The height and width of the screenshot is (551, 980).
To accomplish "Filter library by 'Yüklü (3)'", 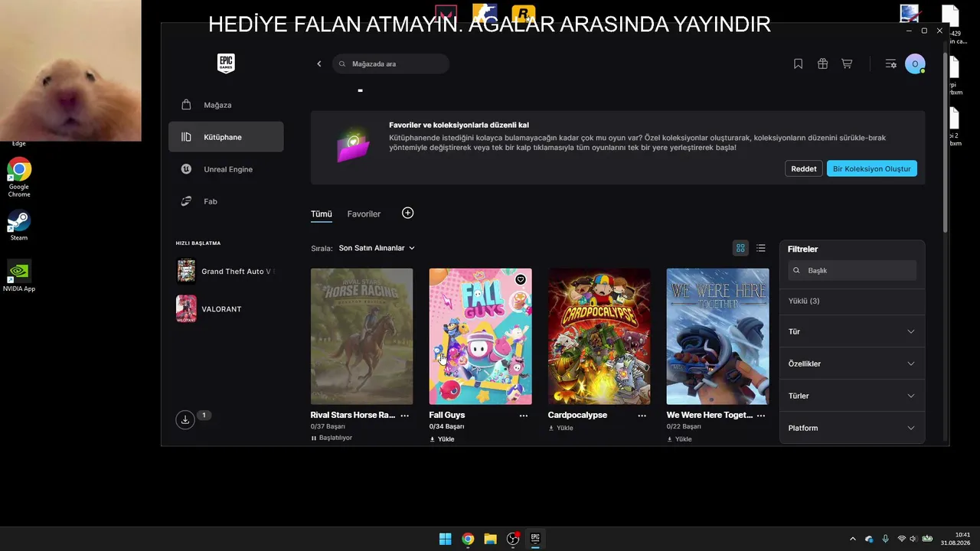I will click(804, 301).
